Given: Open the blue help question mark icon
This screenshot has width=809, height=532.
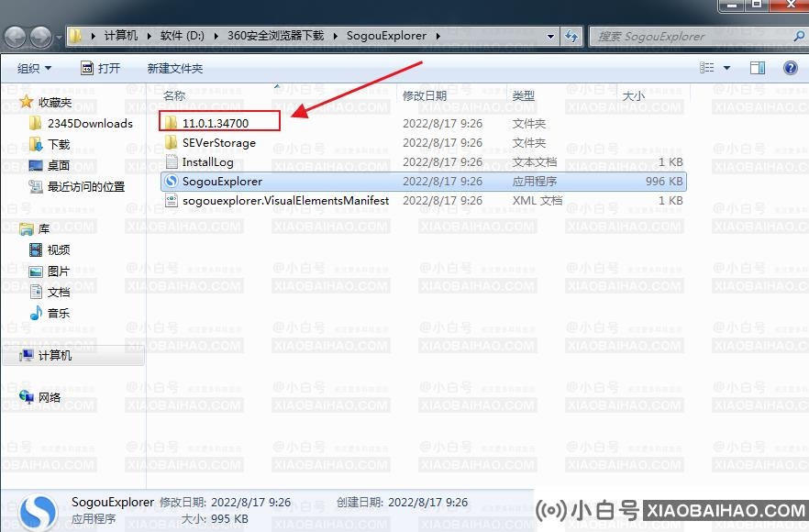Looking at the screenshot, I should click(790, 68).
